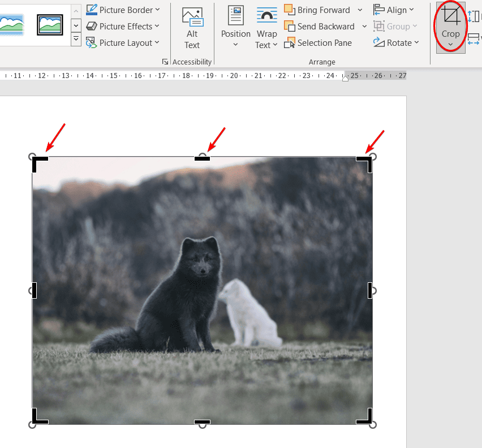
Task: Open the Picture Effects menu
Action: (x=157, y=26)
